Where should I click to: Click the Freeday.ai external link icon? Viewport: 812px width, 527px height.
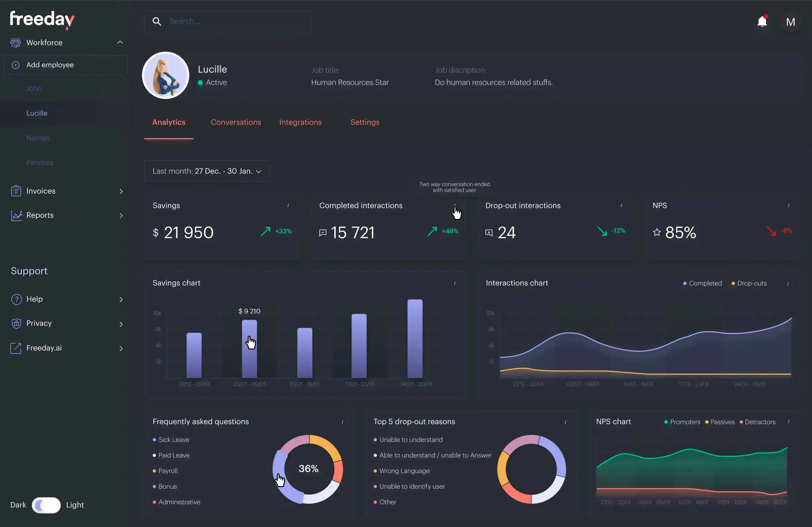[16, 348]
